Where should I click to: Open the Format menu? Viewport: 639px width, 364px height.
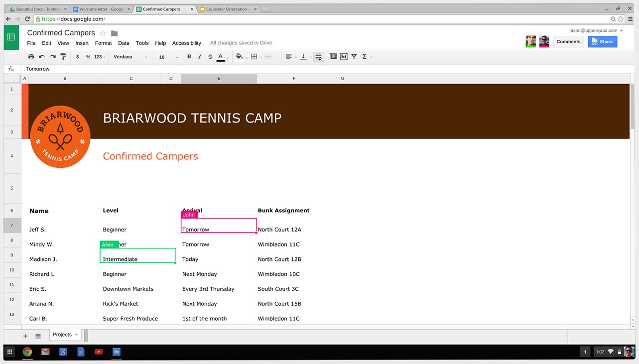click(x=103, y=43)
